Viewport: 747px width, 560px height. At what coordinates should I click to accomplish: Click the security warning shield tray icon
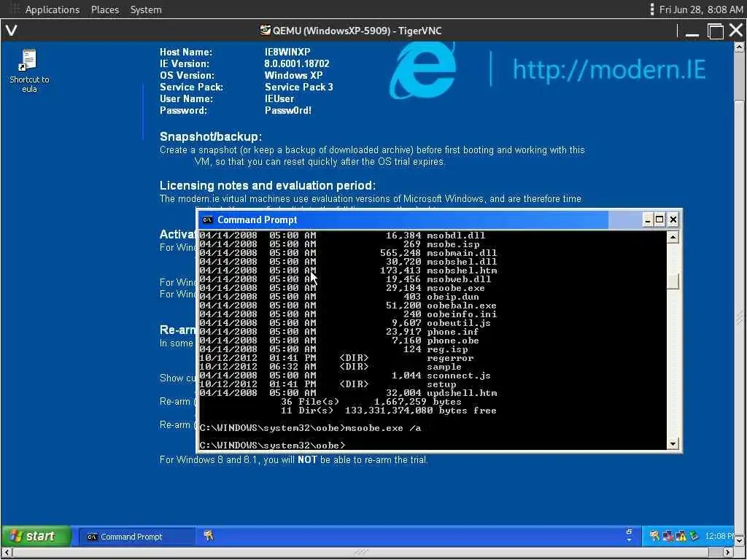[681, 536]
